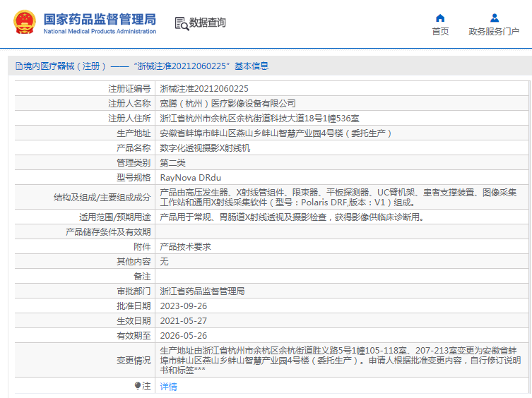The width and height of the screenshot is (532, 398).
Task: Select model value RayNova DRdu
Action: click(190, 178)
